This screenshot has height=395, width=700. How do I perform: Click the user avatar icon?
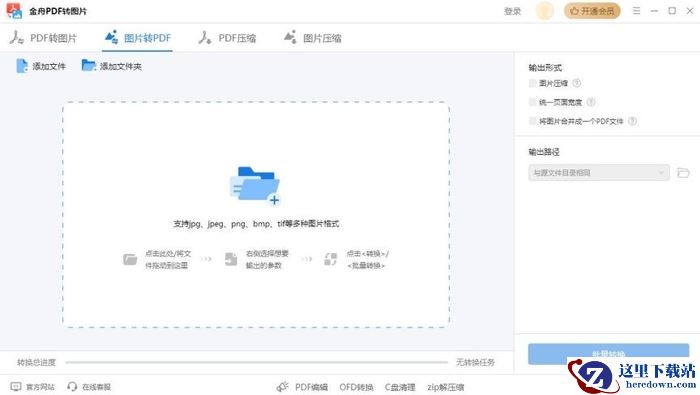pos(544,11)
